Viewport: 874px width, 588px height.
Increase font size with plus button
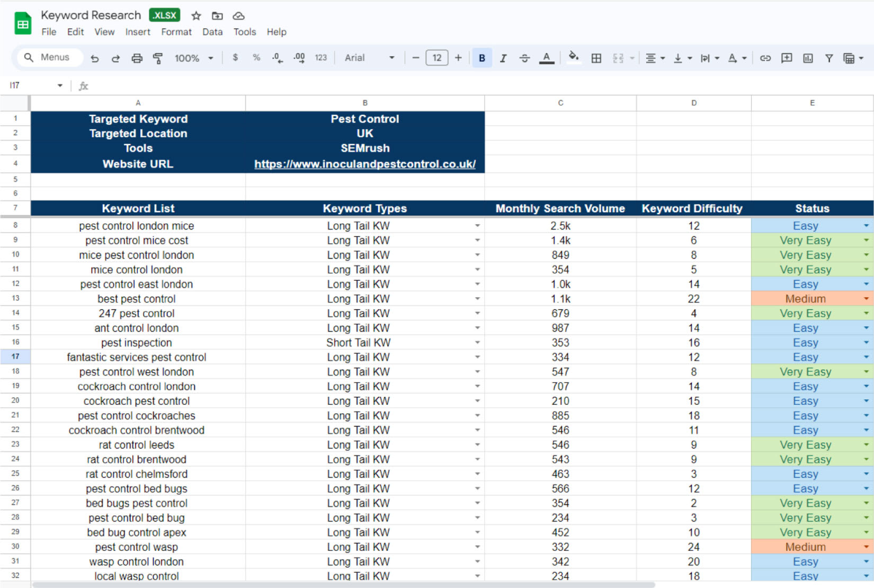458,58
